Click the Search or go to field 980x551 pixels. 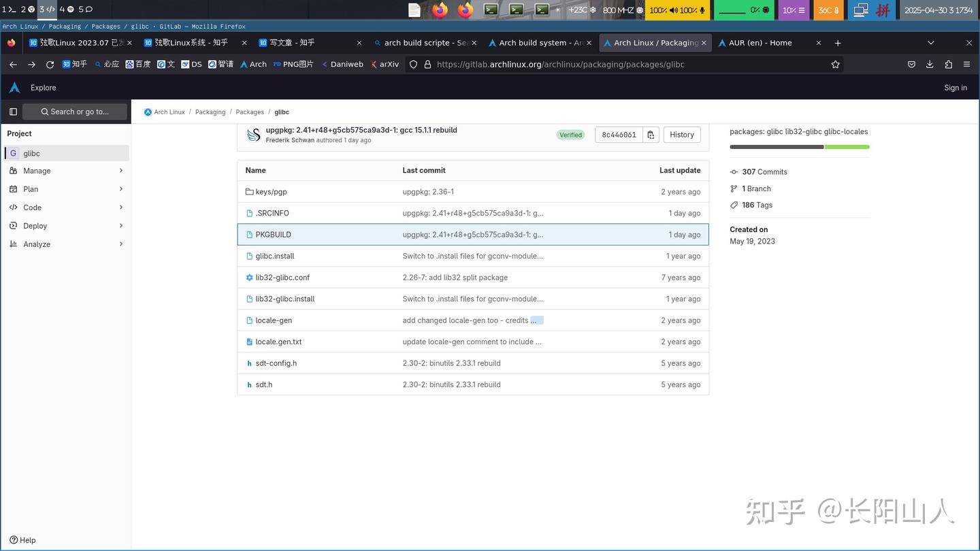(75, 112)
